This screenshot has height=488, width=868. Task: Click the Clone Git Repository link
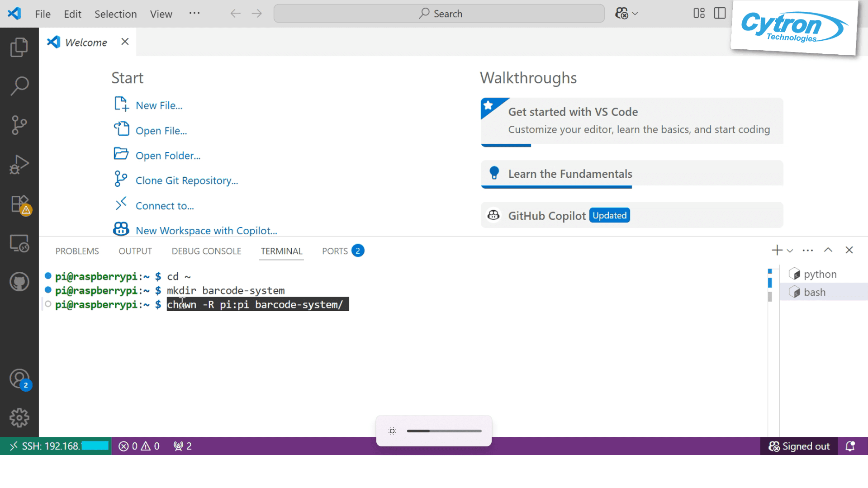coord(187,180)
